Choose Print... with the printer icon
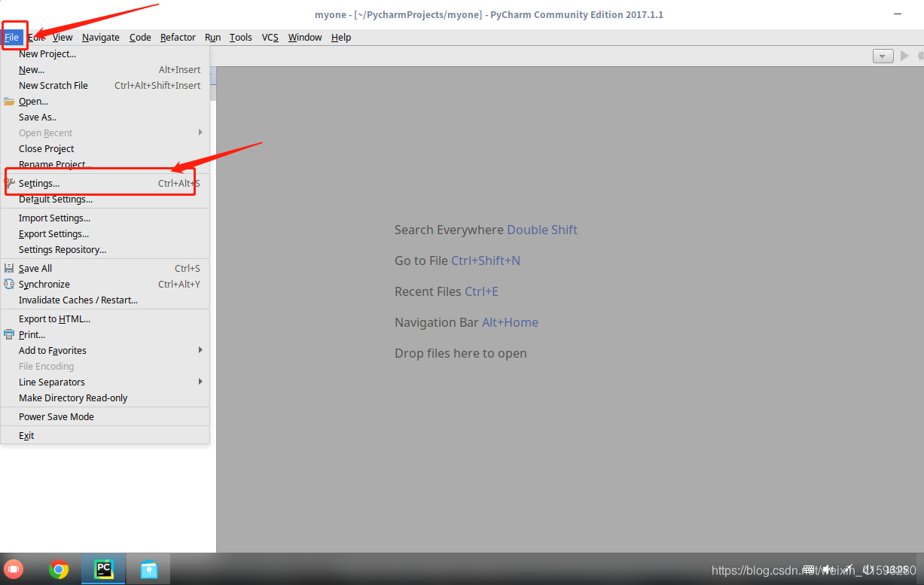 pos(105,334)
